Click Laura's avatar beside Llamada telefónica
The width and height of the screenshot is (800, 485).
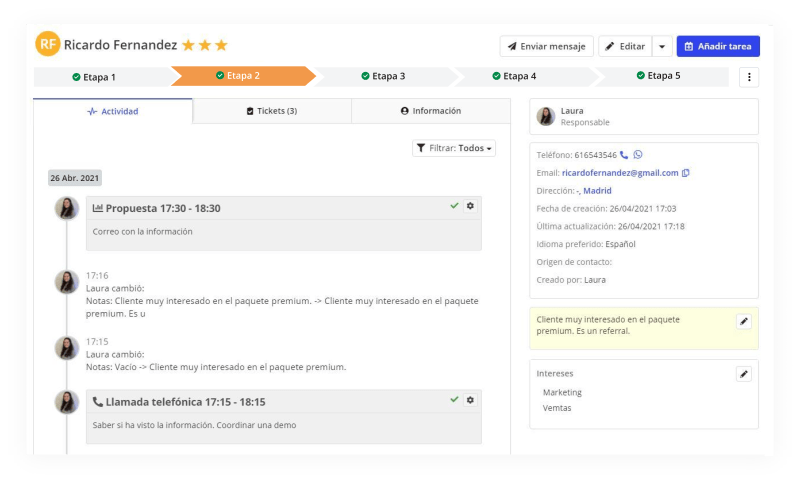click(67, 402)
